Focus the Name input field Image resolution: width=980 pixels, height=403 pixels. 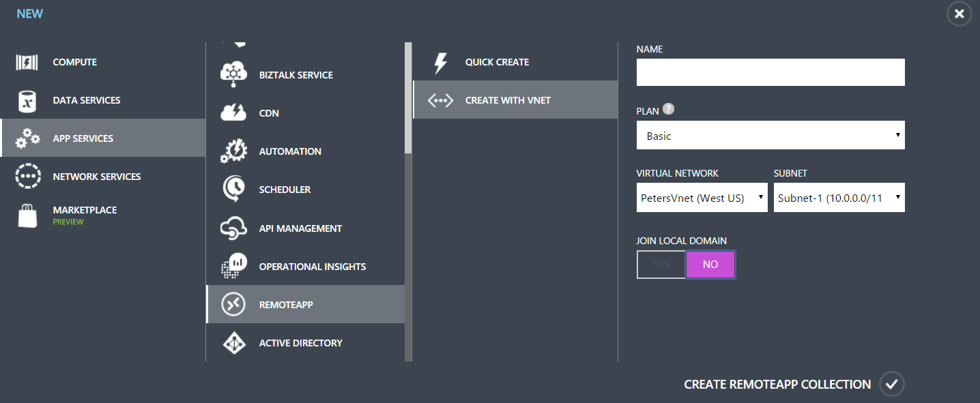click(770, 72)
